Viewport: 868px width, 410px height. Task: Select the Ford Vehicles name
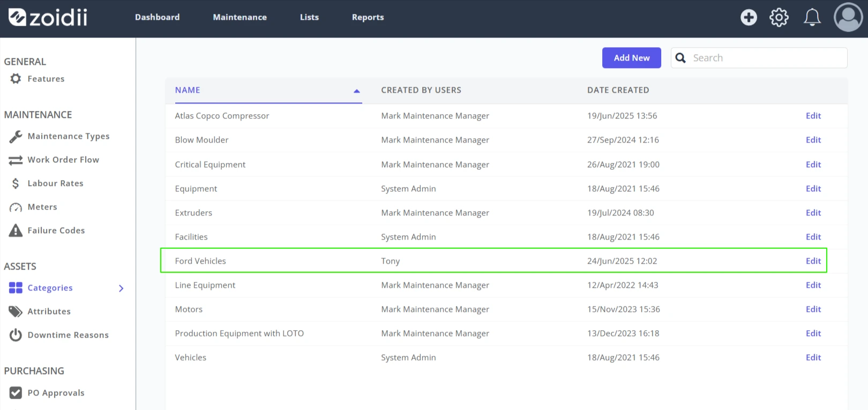coord(200,261)
